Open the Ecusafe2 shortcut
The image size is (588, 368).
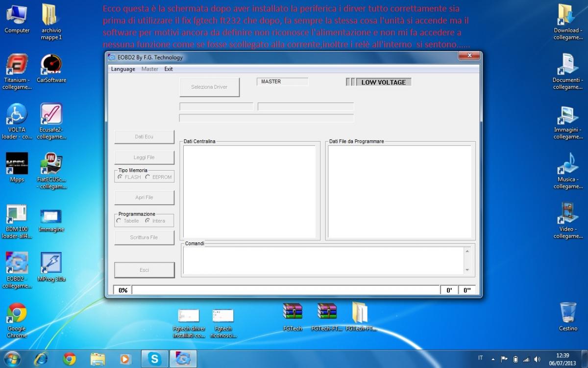tap(51, 121)
